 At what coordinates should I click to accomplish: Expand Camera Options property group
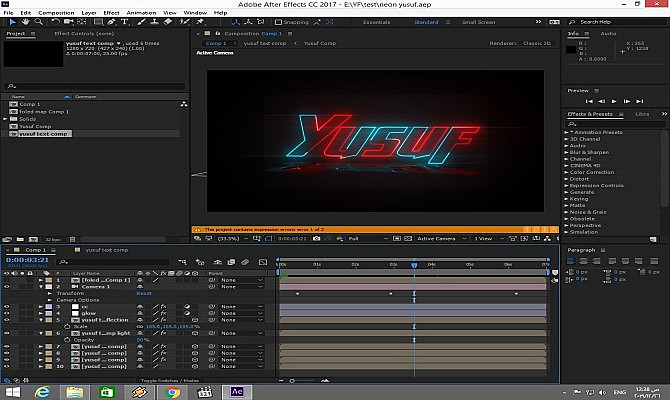[50, 300]
